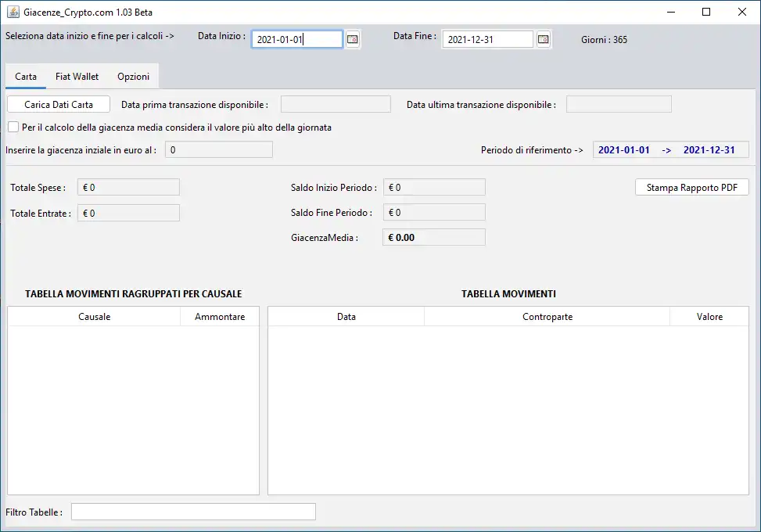Click the Filtro Tabelle input box

(192, 511)
